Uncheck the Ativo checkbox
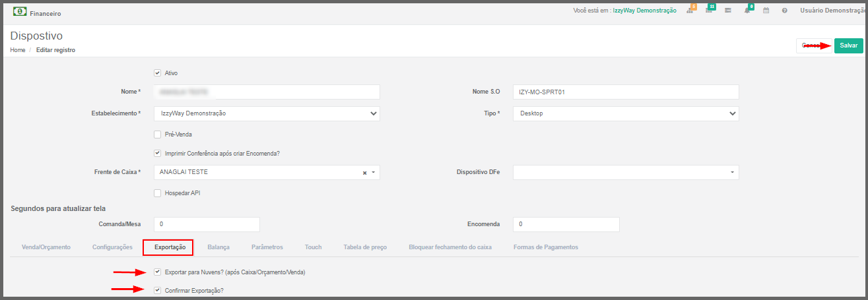The height and width of the screenshot is (300, 868). click(x=158, y=73)
